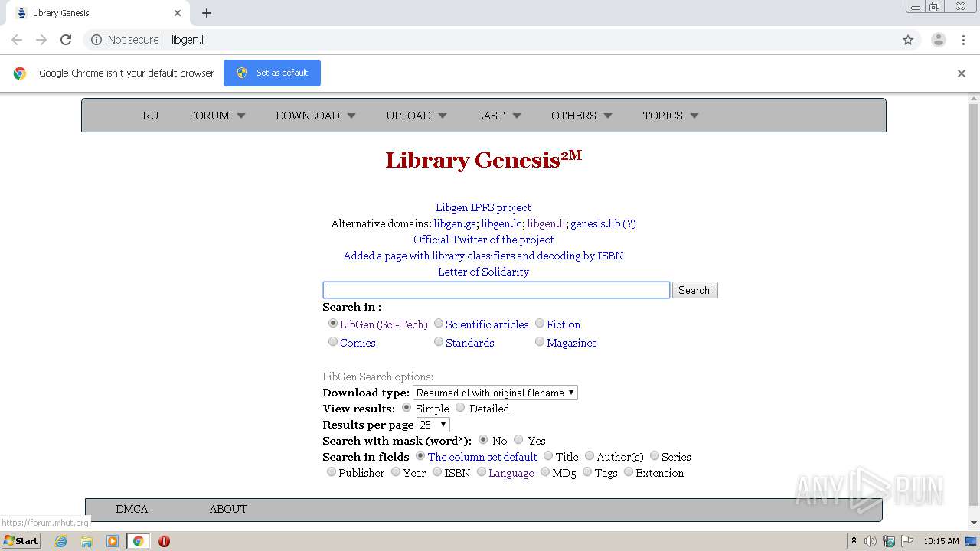The width and height of the screenshot is (980, 551).
Task: Open the Download type dropdown
Action: 495,393
